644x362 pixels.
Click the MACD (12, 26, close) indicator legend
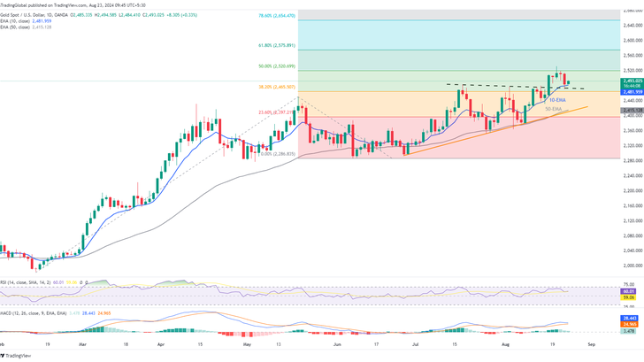[x=33, y=313]
